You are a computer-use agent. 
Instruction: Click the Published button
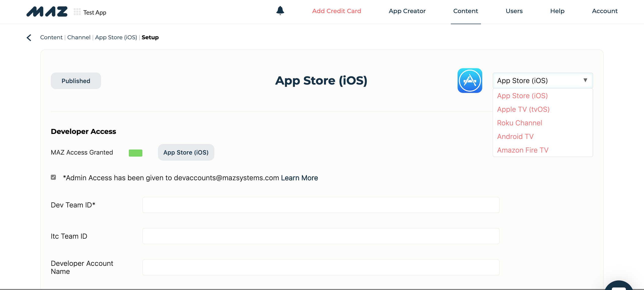tap(76, 81)
